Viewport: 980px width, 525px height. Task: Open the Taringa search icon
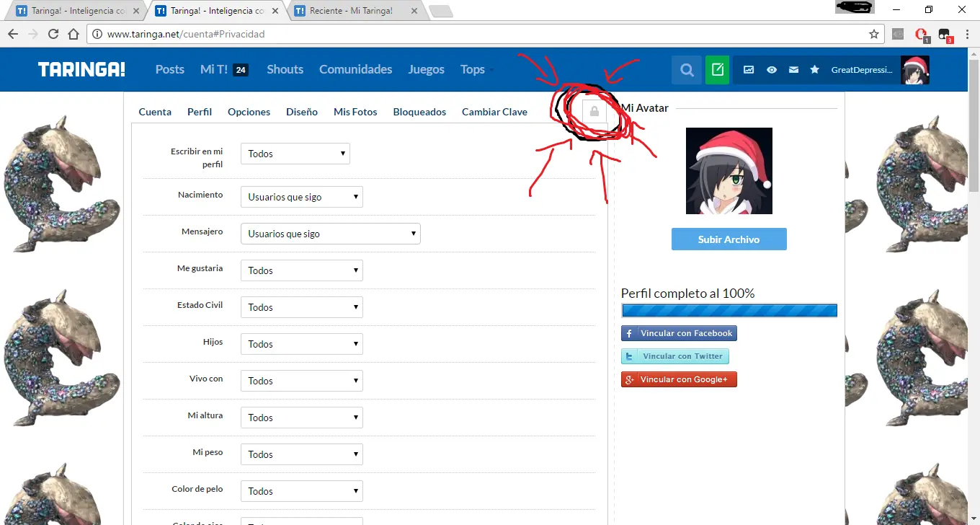(687, 70)
